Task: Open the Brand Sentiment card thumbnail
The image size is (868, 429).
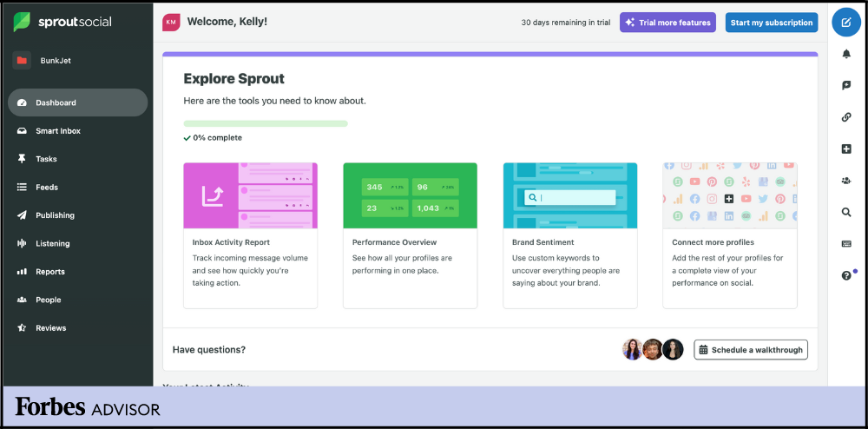Action: point(570,195)
